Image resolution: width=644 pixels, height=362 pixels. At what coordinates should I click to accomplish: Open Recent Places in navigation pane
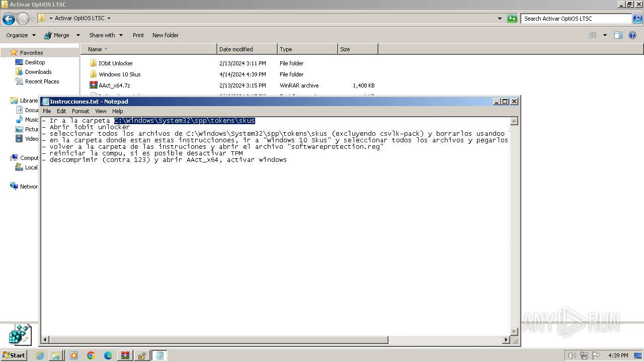42,81
